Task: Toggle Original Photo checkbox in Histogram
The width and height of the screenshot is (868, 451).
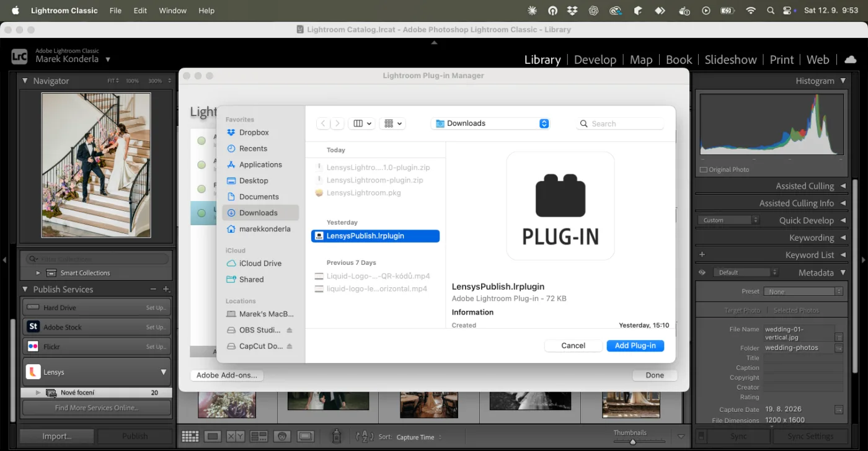Action: coord(703,169)
